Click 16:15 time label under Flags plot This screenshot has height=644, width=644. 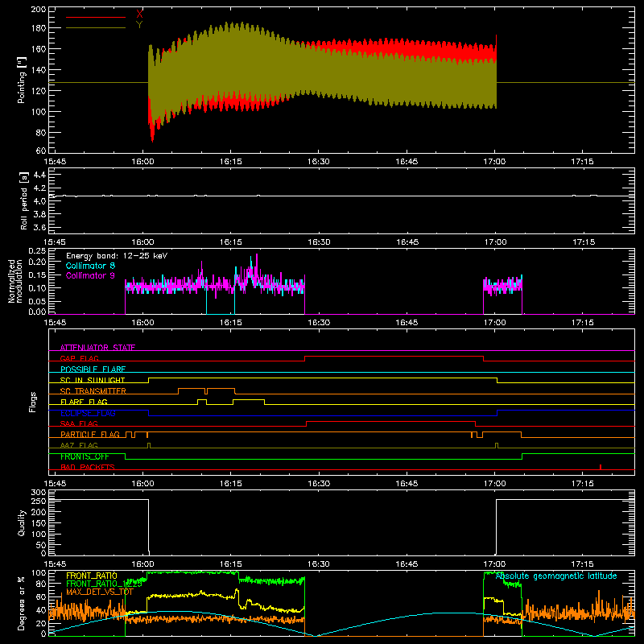point(230,484)
